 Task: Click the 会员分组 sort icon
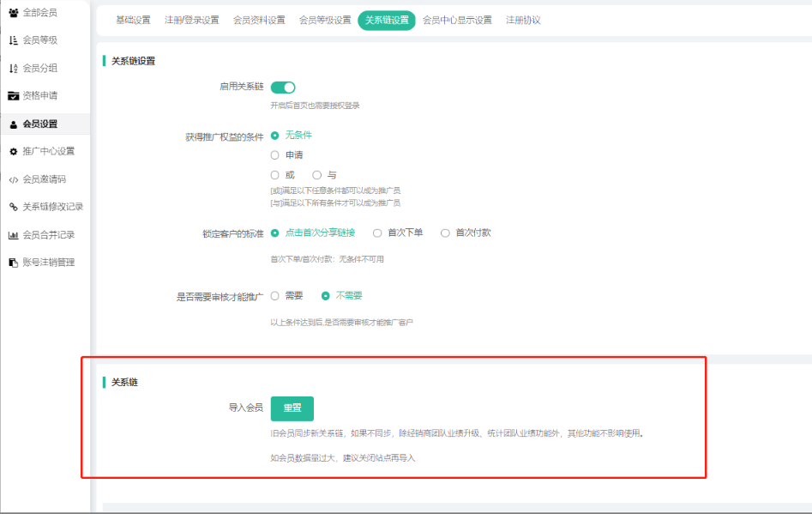13,69
